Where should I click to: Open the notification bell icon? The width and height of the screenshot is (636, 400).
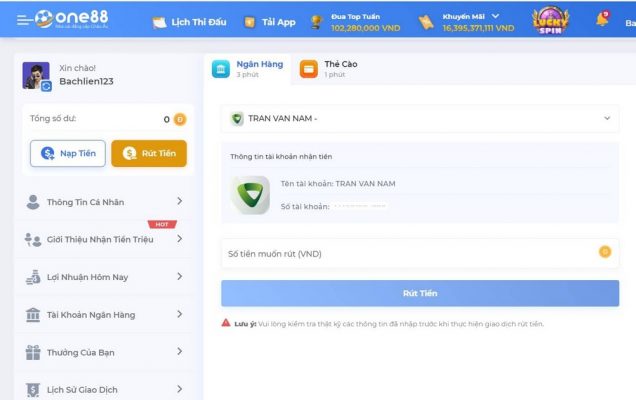pyautogui.click(x=603, y=20)
